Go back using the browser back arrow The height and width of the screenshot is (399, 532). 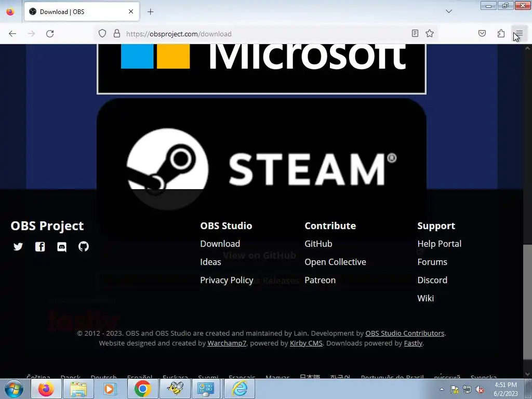click(x=12, y=34)
